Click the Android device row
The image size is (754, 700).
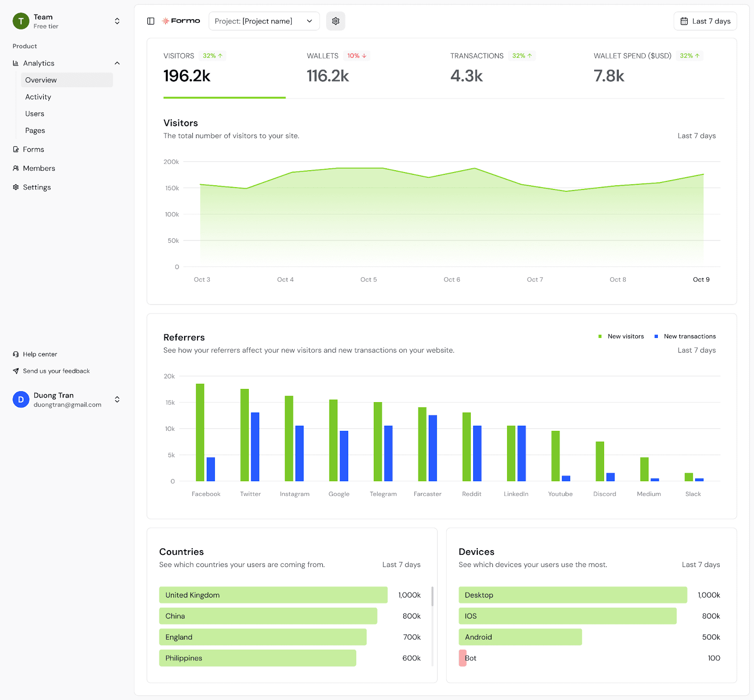590,637
